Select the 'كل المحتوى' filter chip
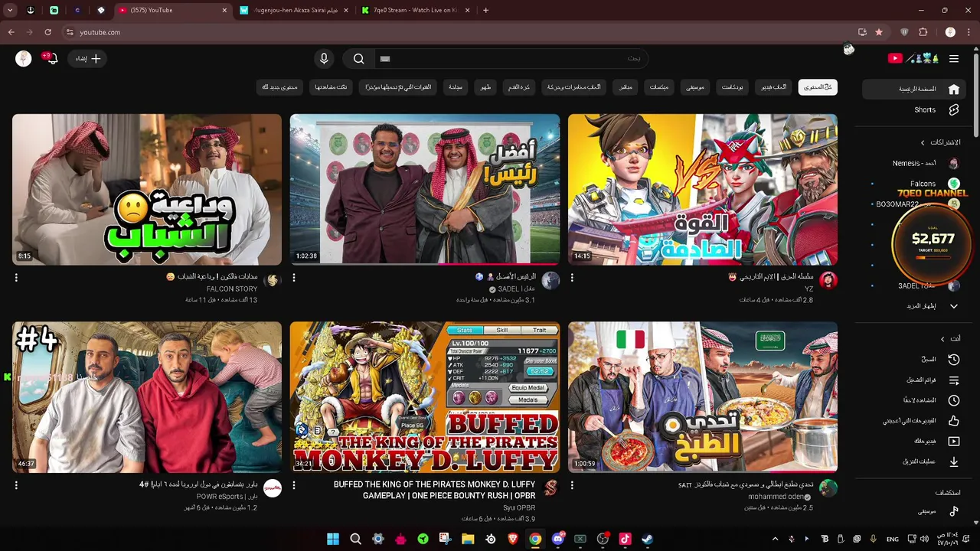 818,87
